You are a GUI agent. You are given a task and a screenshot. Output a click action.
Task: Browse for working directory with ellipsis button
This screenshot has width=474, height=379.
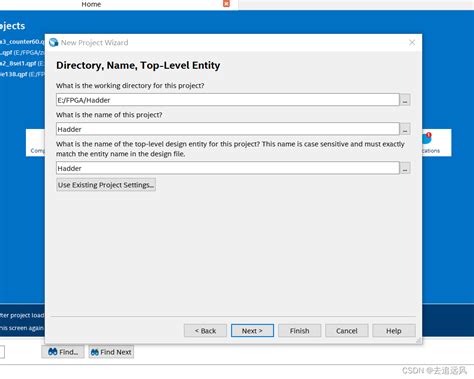point(405,100)
